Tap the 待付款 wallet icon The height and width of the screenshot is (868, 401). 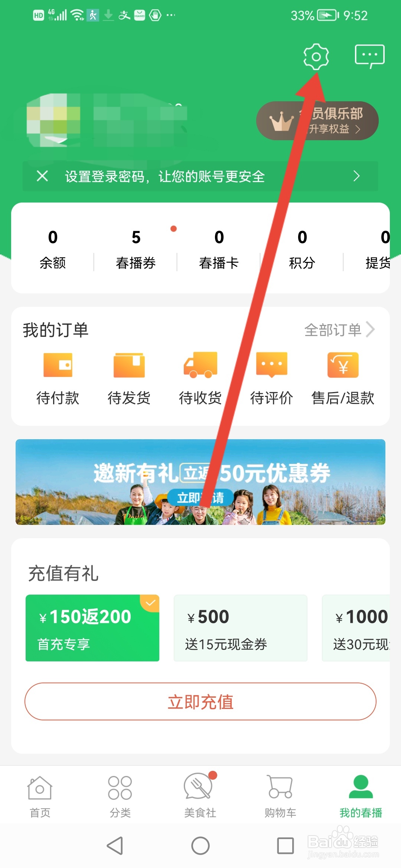coord(58,365)
